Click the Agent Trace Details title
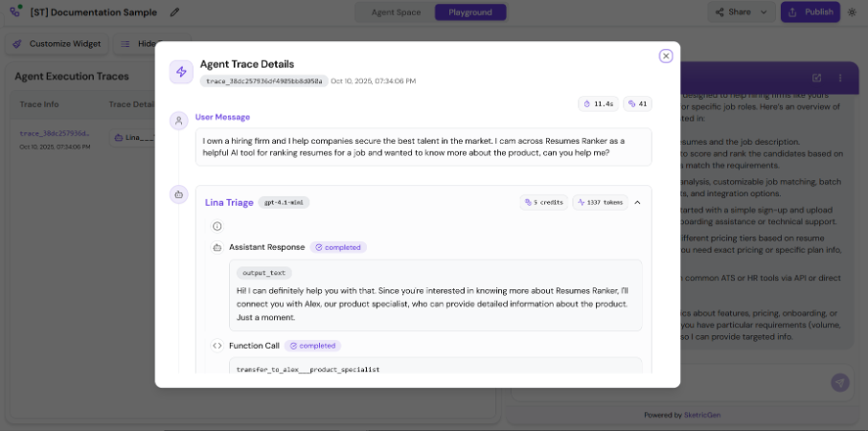This screenshot has height=431, width=868. point(247,64)
